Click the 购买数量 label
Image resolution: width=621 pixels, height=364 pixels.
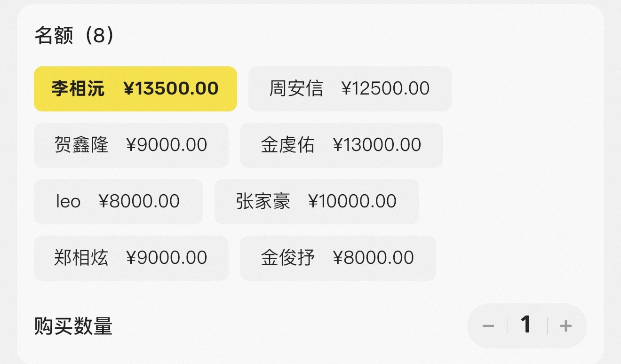tap(73, 326)
